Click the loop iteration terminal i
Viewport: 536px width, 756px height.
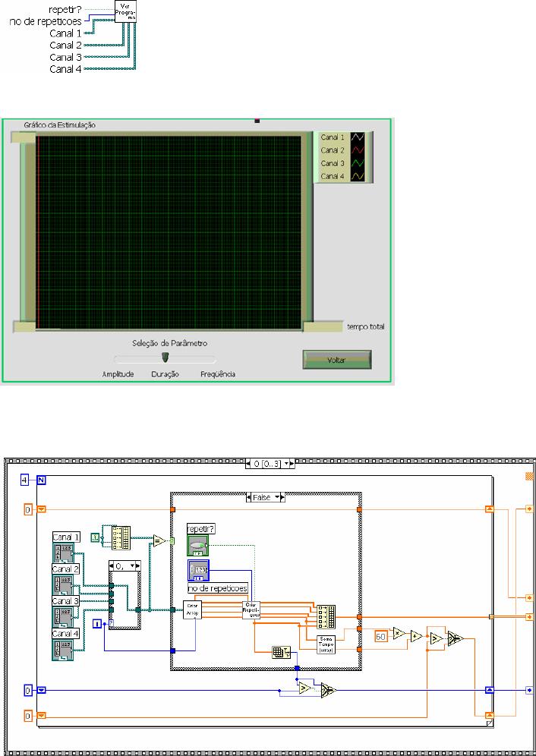tap(97, 625)
